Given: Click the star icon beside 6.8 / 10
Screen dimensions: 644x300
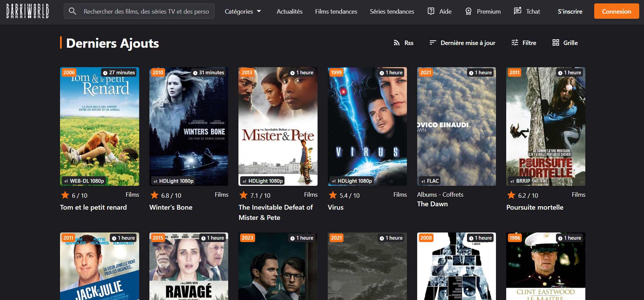Looking at the screenshot, I should coord(155,195).
